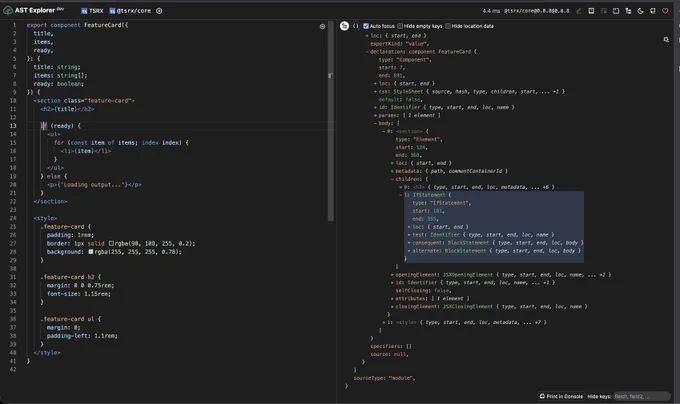Expand the metadata: { path, commentContainerId } node
The width and height of the screenshot is (680, 404).
392,171
